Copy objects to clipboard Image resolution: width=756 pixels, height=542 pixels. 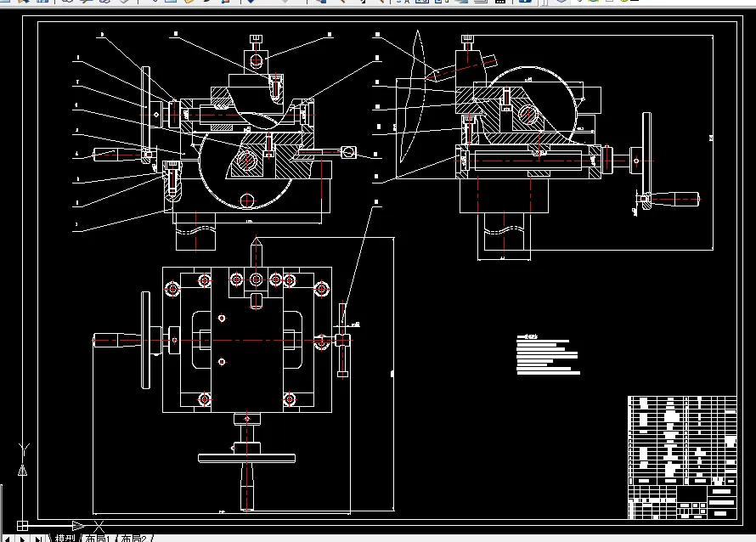coord(171,3)
